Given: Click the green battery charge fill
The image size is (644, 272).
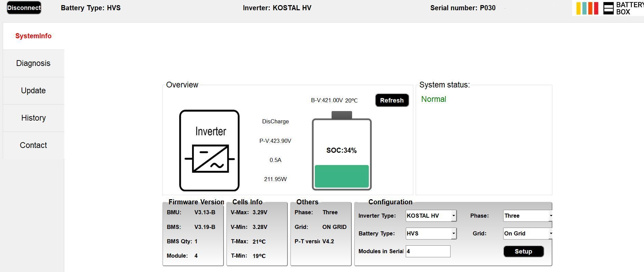Looking at the screenshot, I should pyautogui.click(x=341, y=176).
